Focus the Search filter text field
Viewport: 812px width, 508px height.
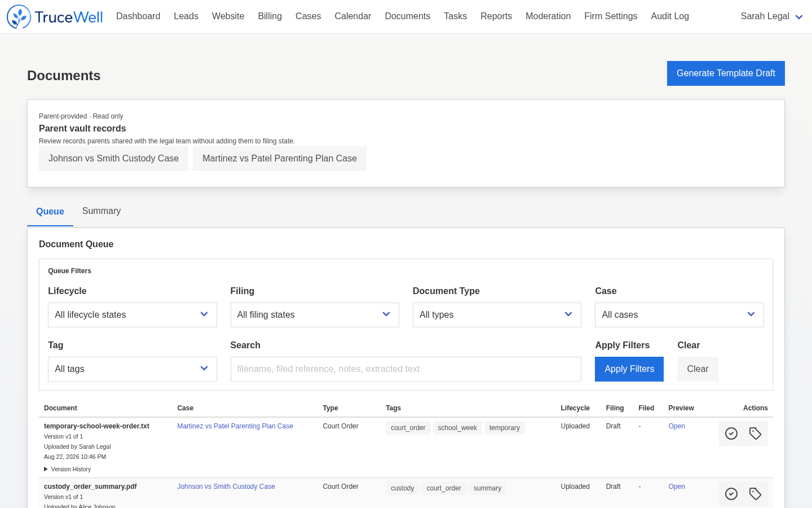406,369
